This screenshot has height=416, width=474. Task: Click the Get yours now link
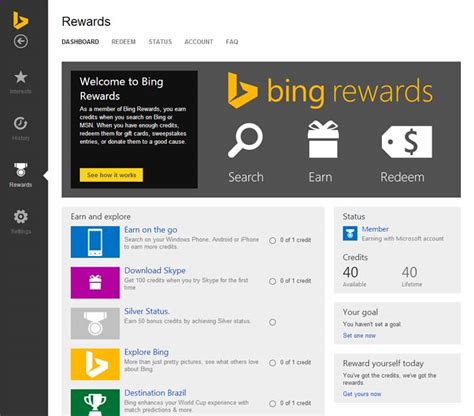click(x=362, y=394)
